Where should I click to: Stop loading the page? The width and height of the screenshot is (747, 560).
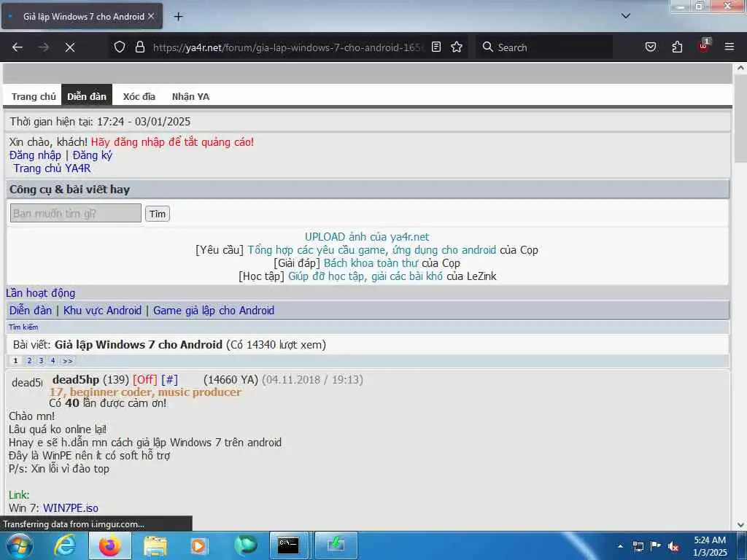click(70, 47)
